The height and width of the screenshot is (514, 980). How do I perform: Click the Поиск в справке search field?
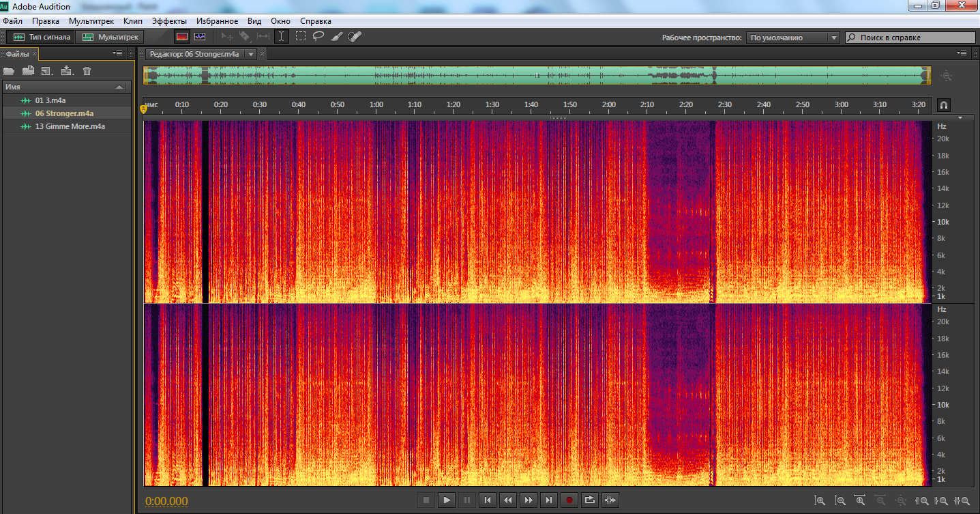coord(911,38)
